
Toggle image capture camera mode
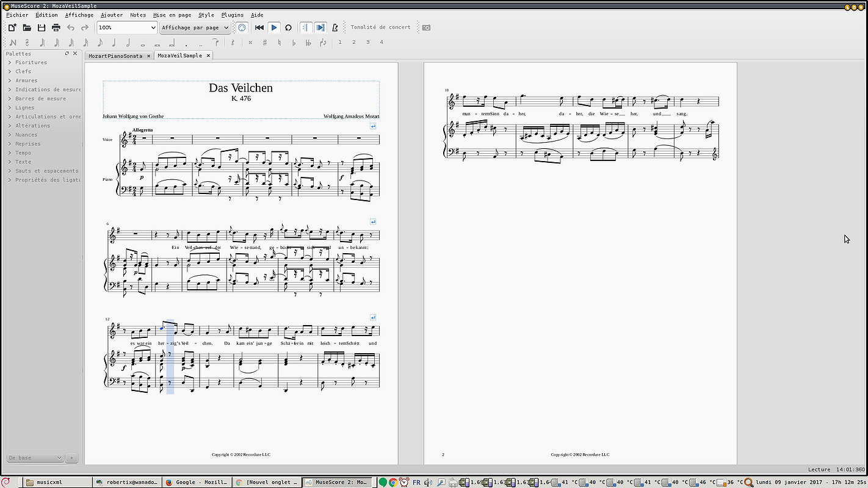pyautogui.click(x=426, y=27)
